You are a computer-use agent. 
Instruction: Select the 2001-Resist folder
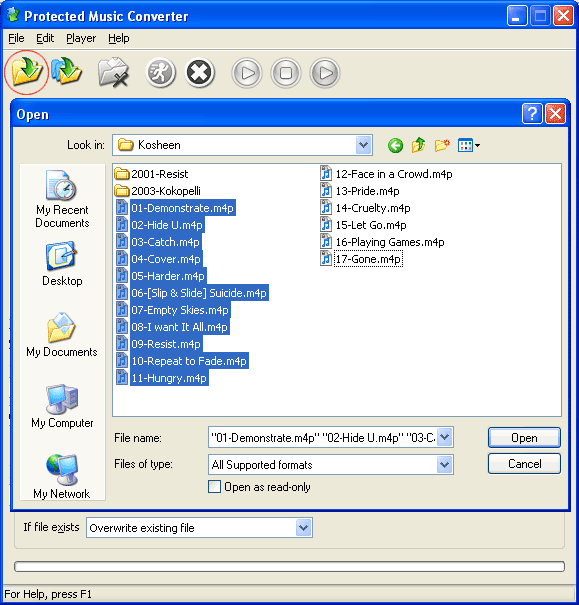(x=152, y=174)
